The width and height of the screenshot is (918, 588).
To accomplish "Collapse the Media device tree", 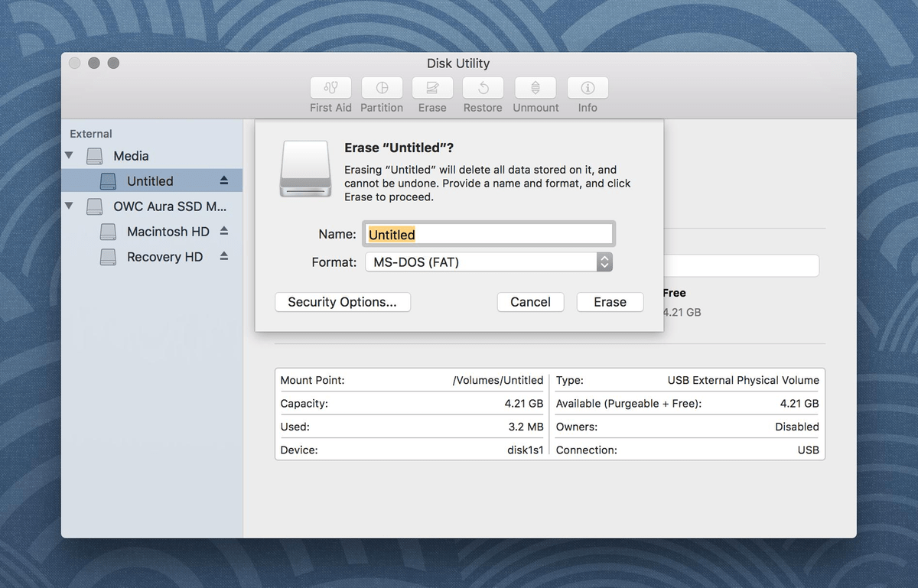I will [68, 155].
